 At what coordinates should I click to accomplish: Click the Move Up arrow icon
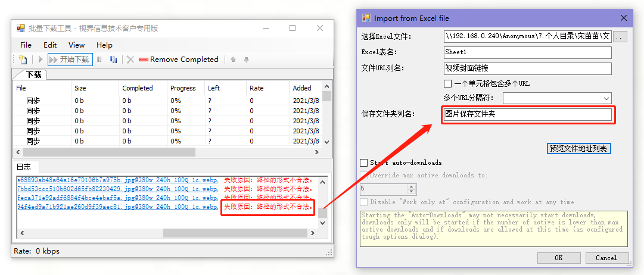(x=233, y=60)
